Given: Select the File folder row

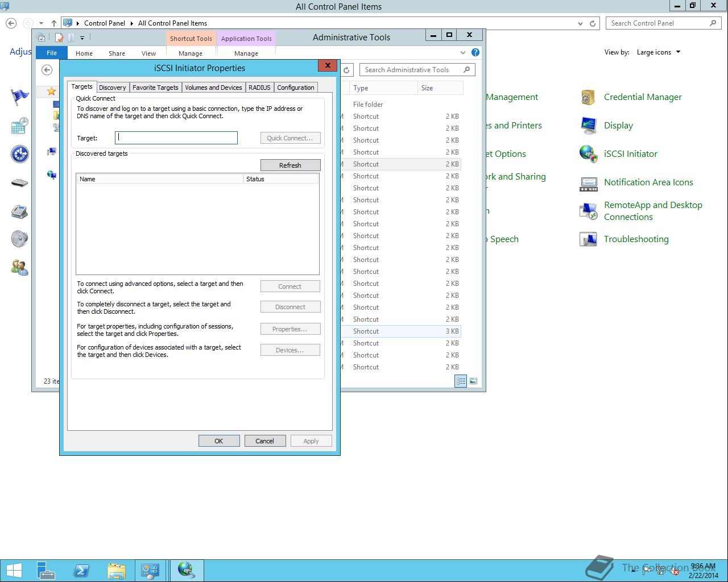Looking at the screenshot, I should [401, 105].
